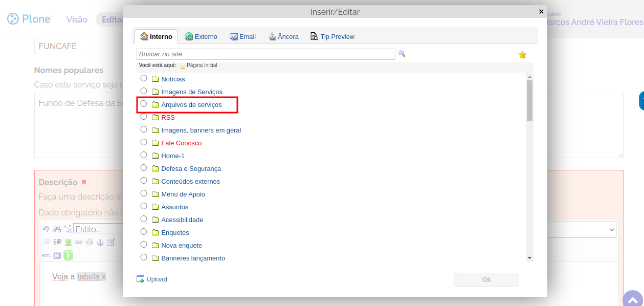This screenshot has height=306, width=644.
Task: Click the undo arrow in editor toolbar
Action: pos(46,229)
